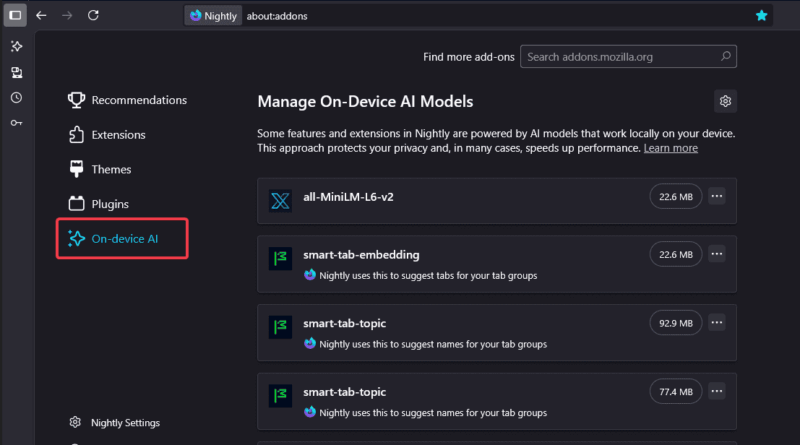
Task: Click the all-MiniLM-L6-v2 model icon
Action: 280,201
